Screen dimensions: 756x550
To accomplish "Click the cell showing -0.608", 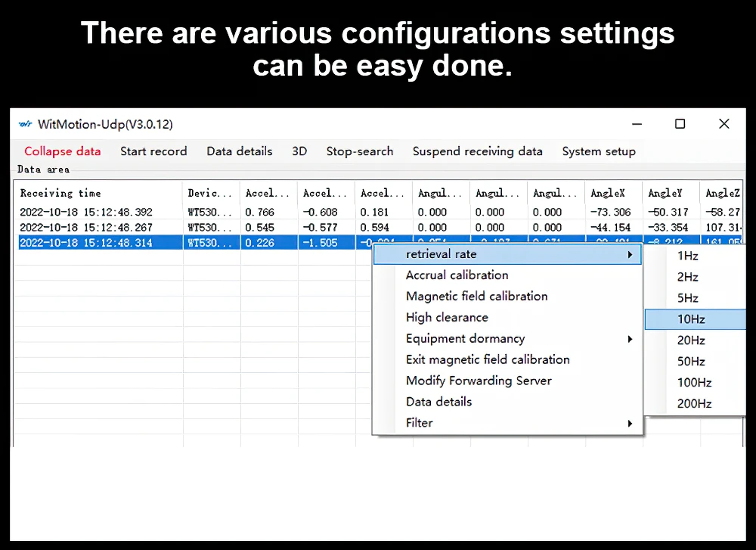I will pyautogui.click(x=320, y=213).
